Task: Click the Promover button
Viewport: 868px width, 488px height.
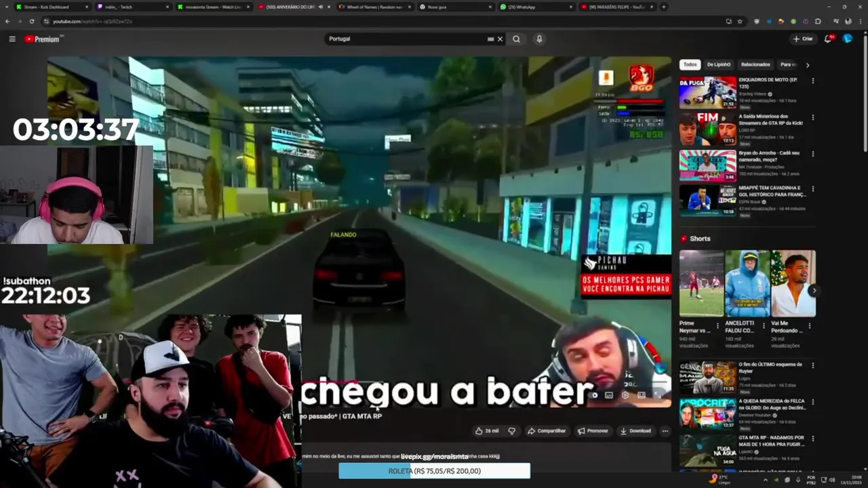Action: pos(593,430)
